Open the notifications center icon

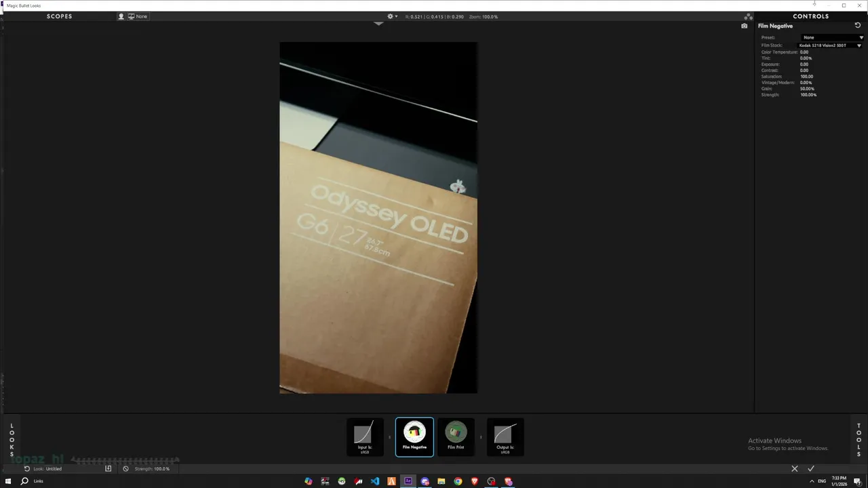point(857,481)
